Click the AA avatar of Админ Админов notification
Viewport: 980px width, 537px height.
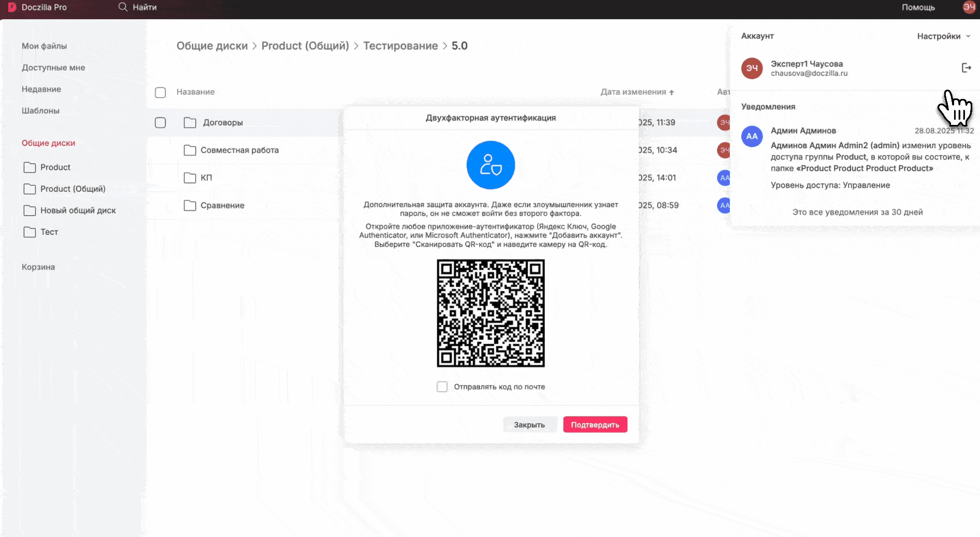pyautogui.click(x=752, y=136)
